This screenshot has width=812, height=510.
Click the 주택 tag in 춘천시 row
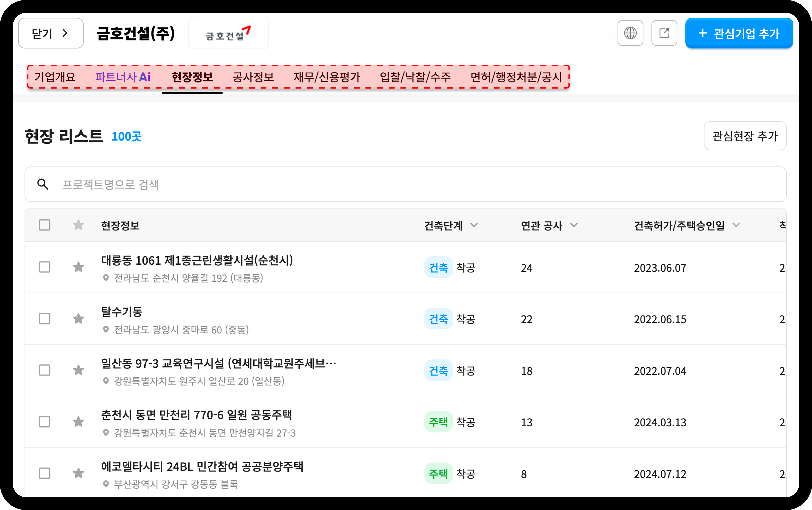[x=438, y=422]
